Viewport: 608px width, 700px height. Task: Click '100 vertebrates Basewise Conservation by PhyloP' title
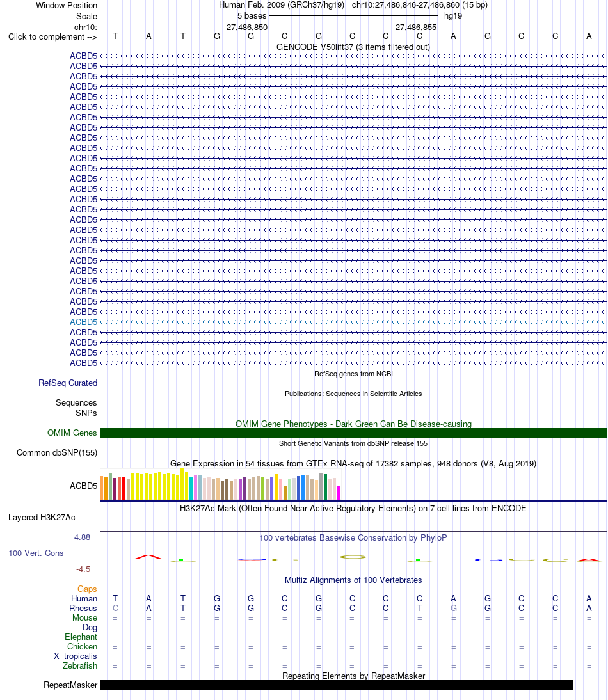[353, 537]
